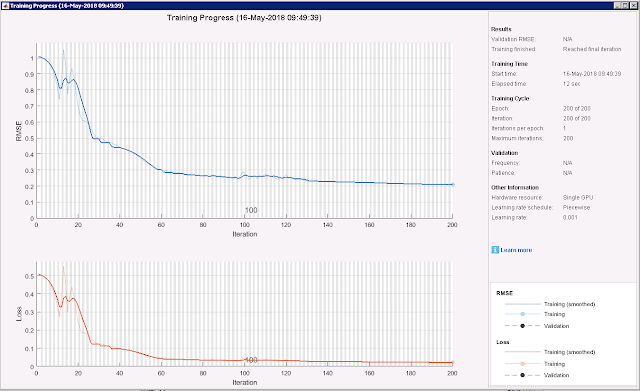This screenshot has width=640, height=391.
Task: Click the '0.001' learning rate value
Action: pyautogui.click(x=570, y=218)
